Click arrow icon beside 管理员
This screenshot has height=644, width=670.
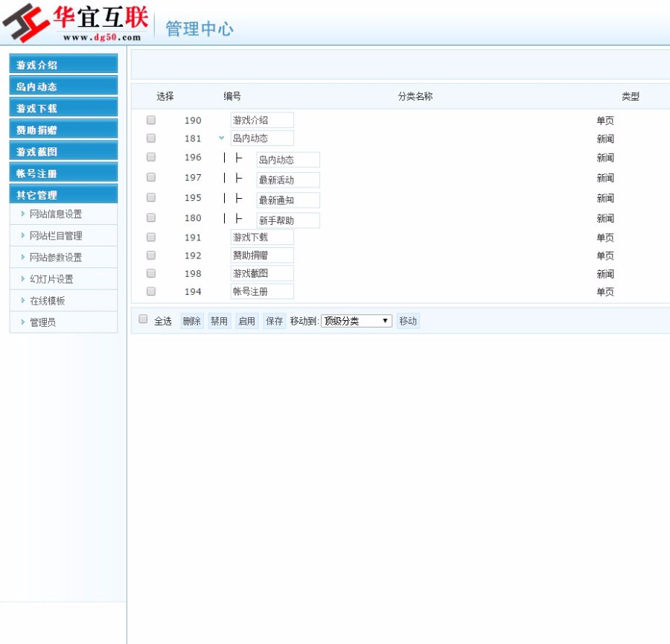(x=23, y=322)
